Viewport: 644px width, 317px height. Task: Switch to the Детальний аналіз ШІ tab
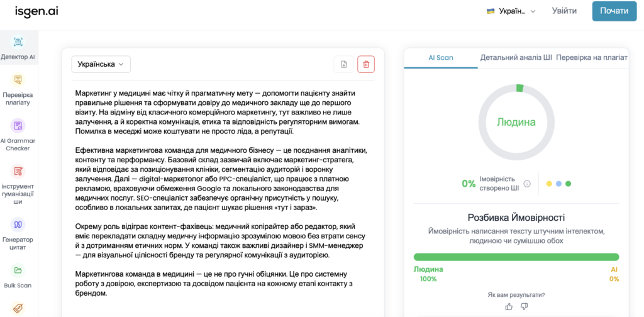[x=516, y=57]
